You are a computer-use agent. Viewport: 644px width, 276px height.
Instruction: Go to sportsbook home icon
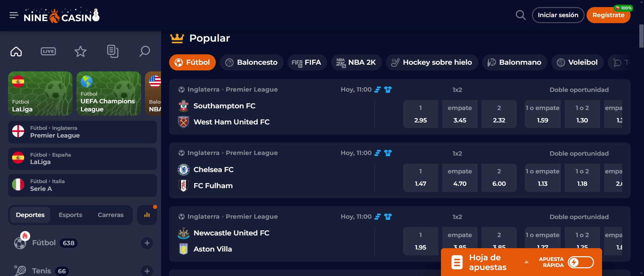16,51
